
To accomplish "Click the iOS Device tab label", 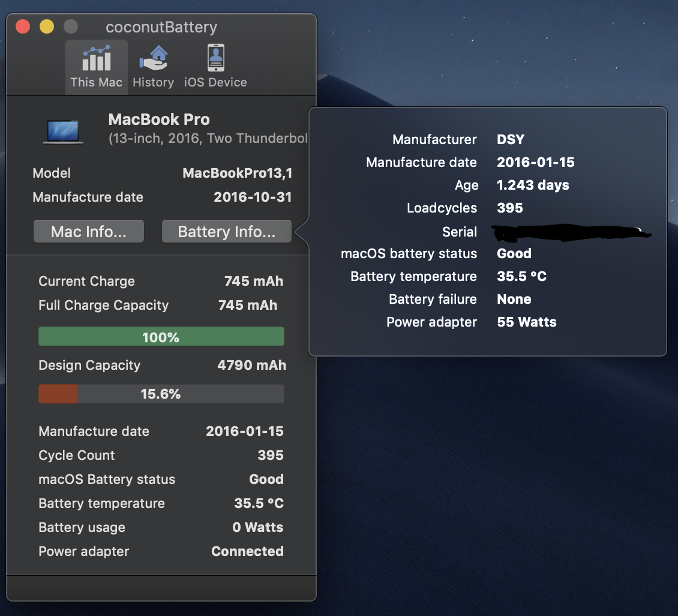I will 215,82.
